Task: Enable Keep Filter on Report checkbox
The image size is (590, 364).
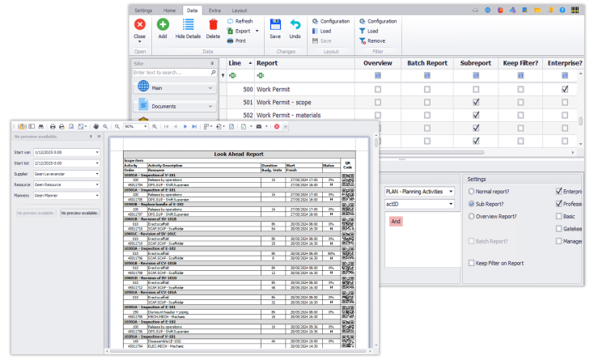Action: (x=472, y=263)
